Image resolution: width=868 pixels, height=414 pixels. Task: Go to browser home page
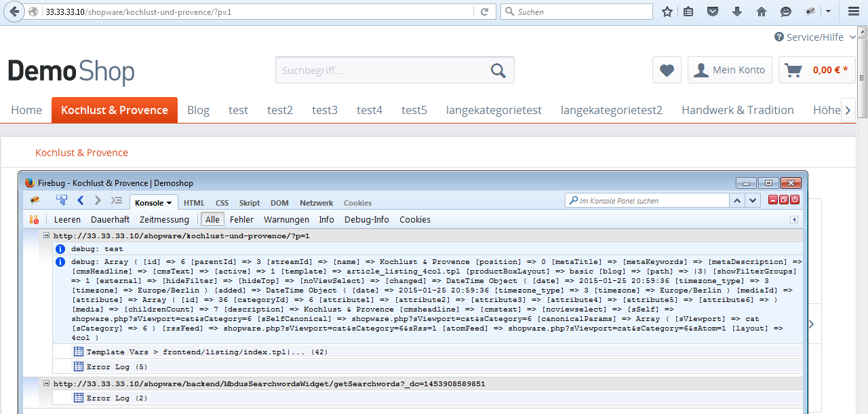[x=762, y=12]
